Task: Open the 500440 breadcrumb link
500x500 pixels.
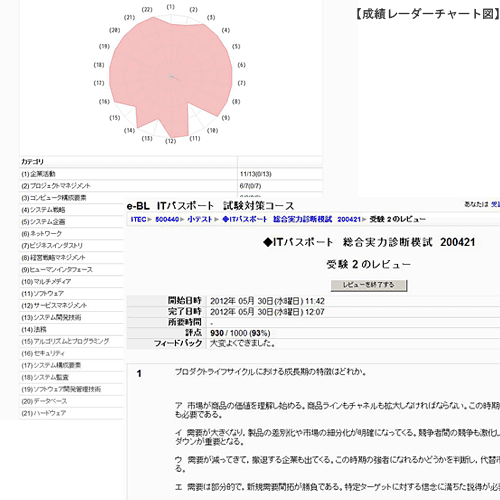Action: (x=167, y=219)
